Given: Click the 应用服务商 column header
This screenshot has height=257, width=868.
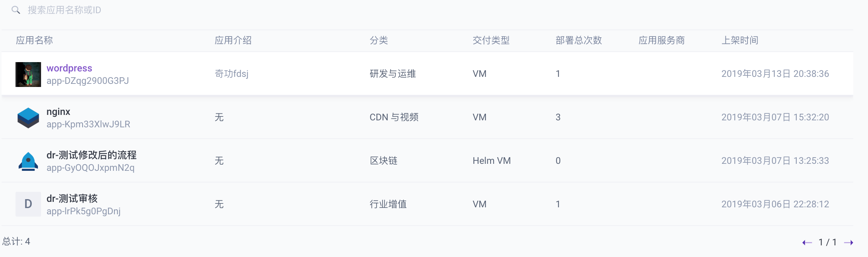Looking at the screenshot, I should click(661, 40).
